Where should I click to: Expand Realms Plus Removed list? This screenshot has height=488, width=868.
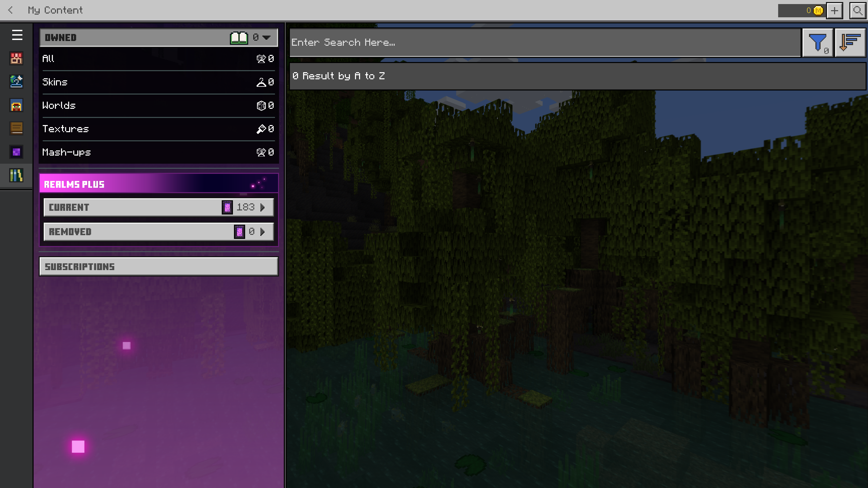[x=159, y=232]
